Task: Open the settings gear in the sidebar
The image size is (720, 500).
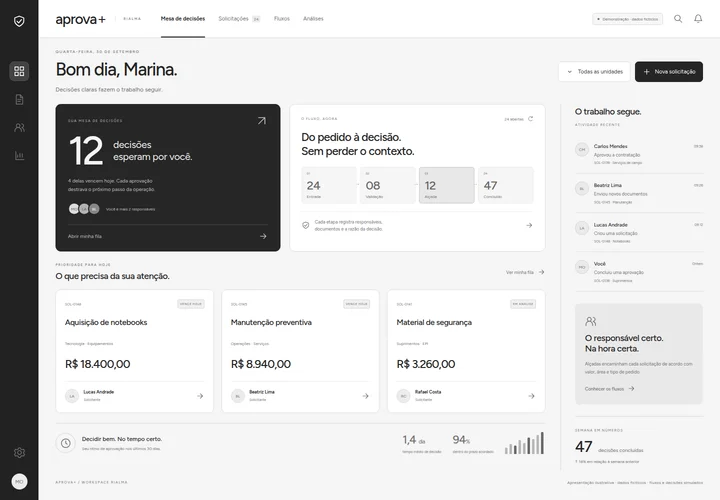Action: [19, 453]
